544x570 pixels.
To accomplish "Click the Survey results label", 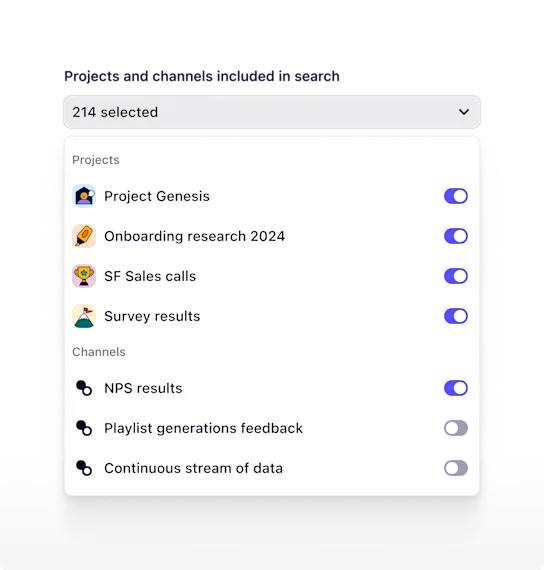I will click(x=152, y=316).
